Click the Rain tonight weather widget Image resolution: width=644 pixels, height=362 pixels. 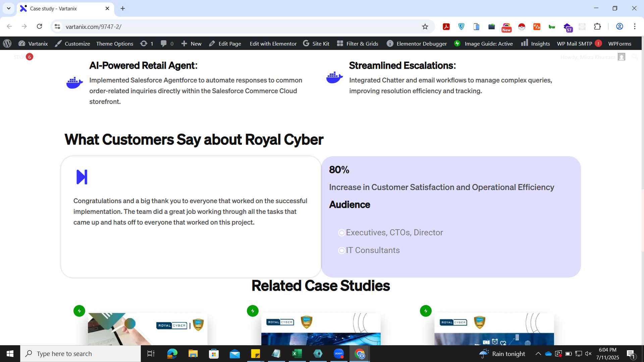(502, 354)
